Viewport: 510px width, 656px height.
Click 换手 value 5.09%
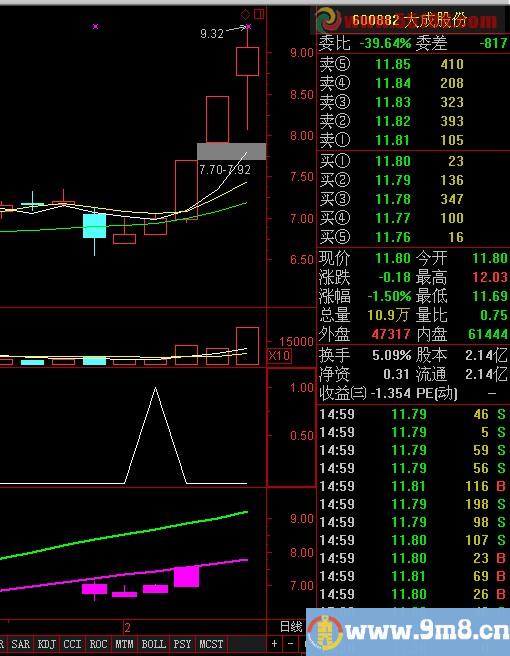tap(392, 356)
